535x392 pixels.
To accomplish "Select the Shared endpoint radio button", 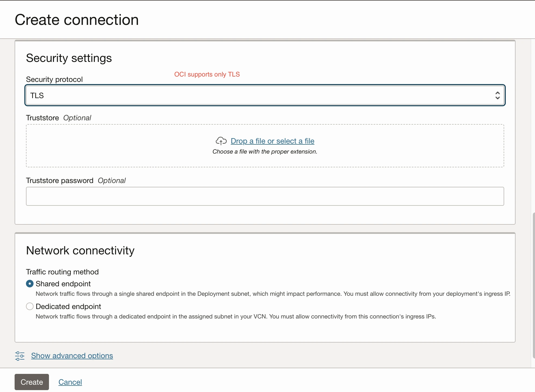I will pyautogui.click(x=30, y=284).
